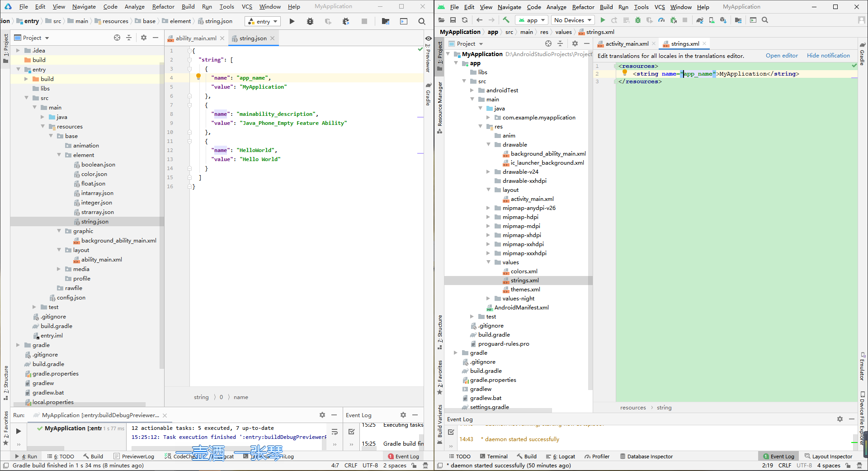Select color.json in left project tree

click(x=94, y=174)
